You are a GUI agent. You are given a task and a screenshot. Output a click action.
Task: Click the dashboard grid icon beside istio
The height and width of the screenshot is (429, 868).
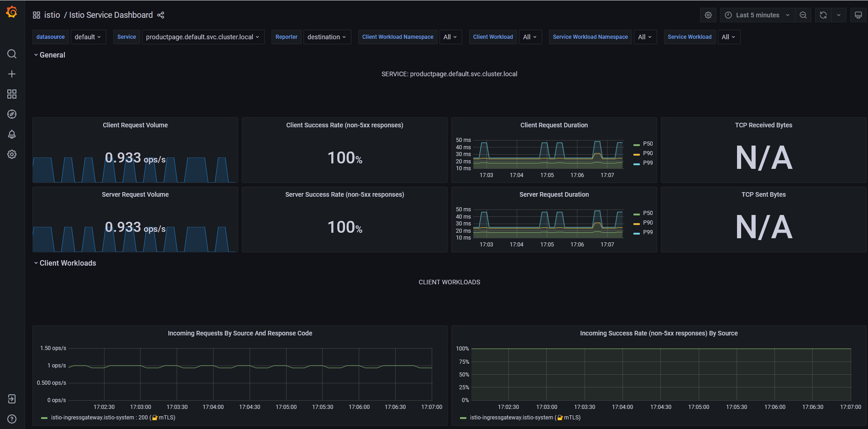[x=37, y=15]
